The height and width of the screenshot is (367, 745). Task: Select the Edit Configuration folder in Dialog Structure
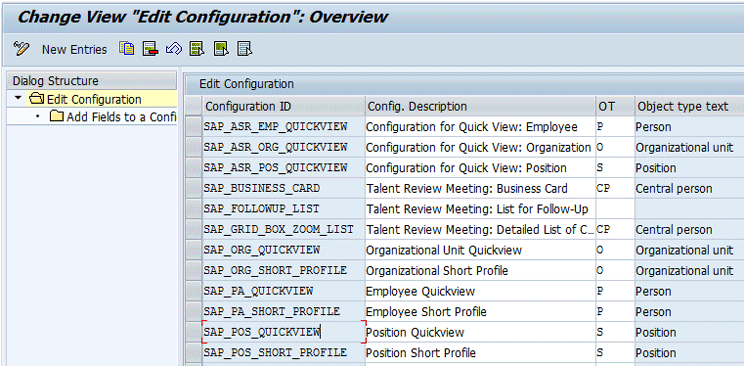coord(85,100)
